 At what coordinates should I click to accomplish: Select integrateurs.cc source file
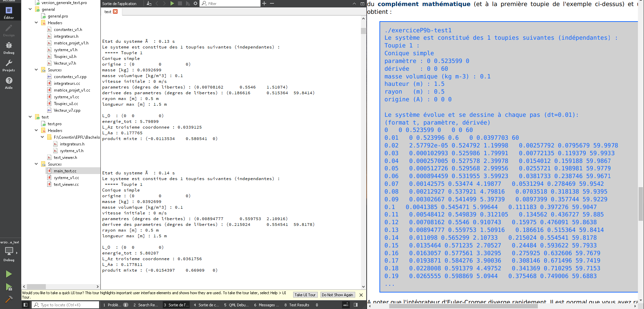click(x=67, y=83)
